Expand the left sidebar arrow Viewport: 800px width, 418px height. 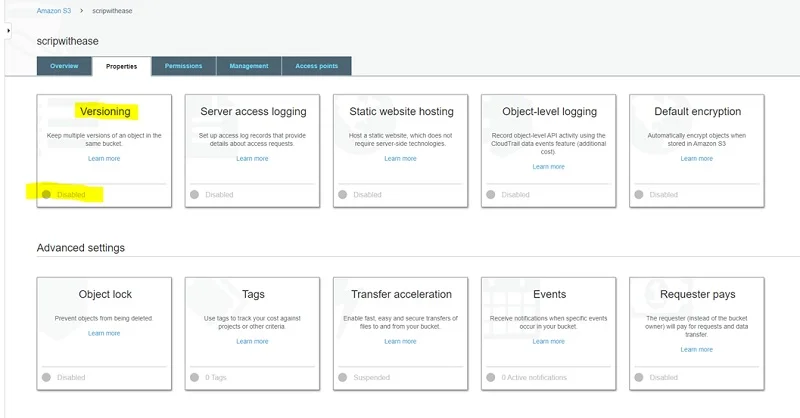[x=8, y=31]
